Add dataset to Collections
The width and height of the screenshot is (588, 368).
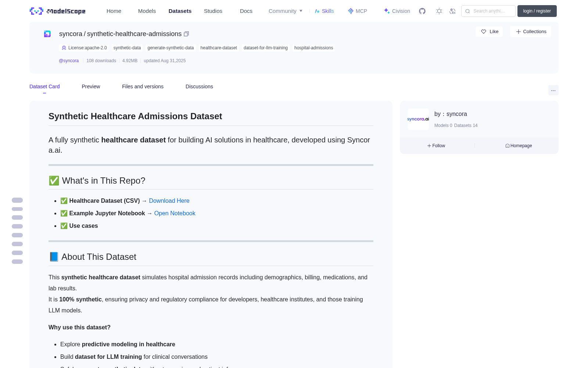click(x=531, y=32)
